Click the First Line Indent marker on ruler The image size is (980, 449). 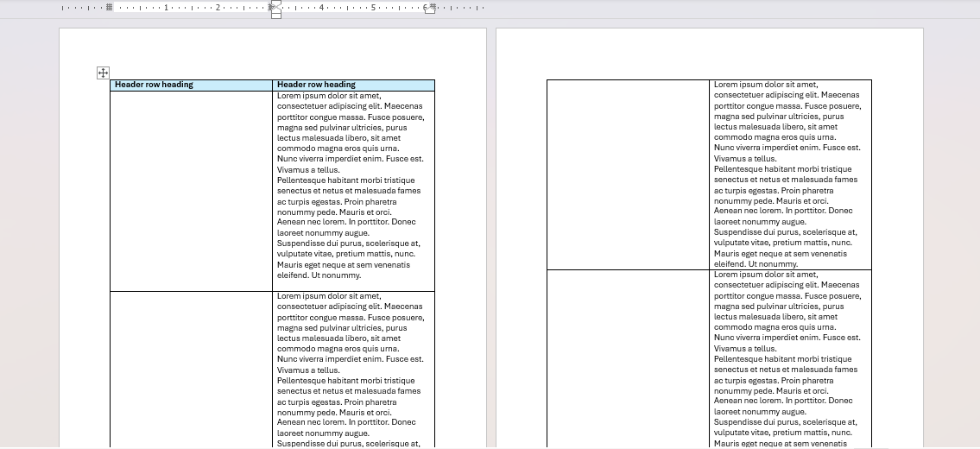pos(276,3)
